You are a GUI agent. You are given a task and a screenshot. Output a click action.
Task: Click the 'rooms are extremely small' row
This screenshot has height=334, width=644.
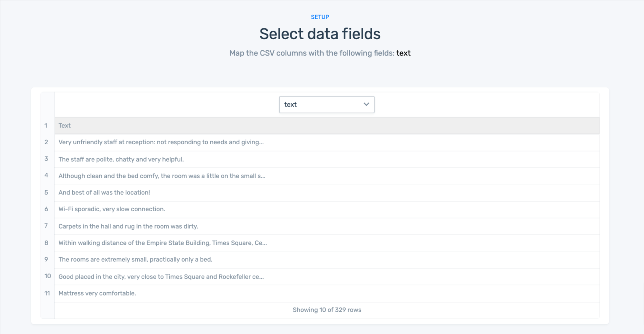[135, 259]
